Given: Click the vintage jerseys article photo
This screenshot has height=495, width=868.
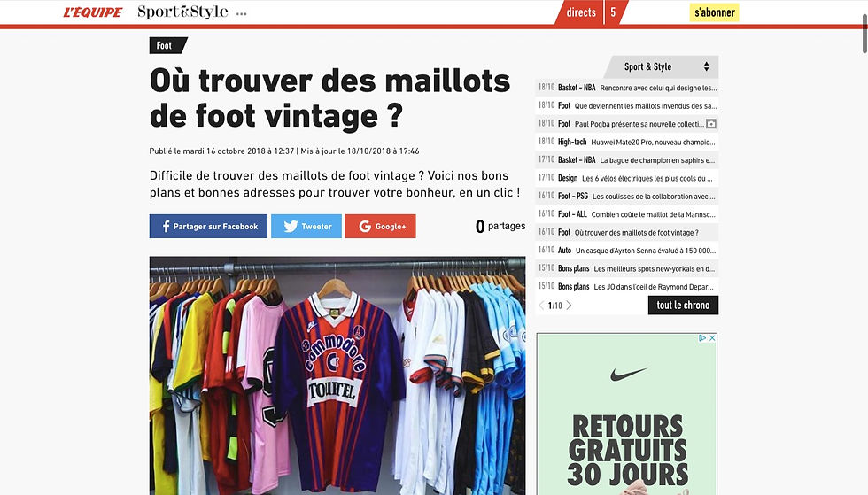Looking at the screenshot, I should (x=337, y=375).
